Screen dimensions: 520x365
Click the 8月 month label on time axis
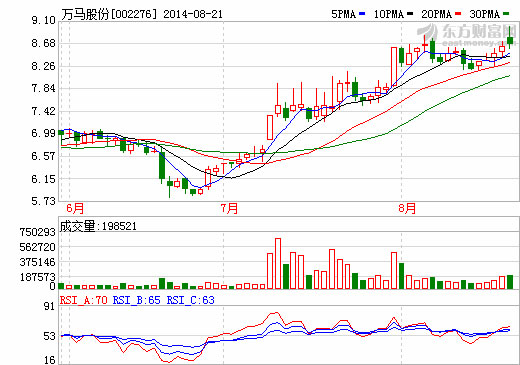(x=407, y=209)
